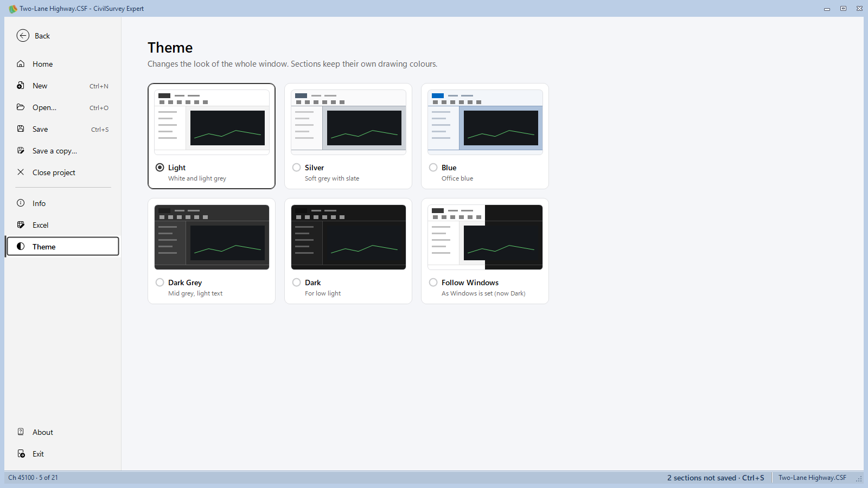
Task: Click the Follow Windows preview thumbnail
Action: (x=485, y=237)
